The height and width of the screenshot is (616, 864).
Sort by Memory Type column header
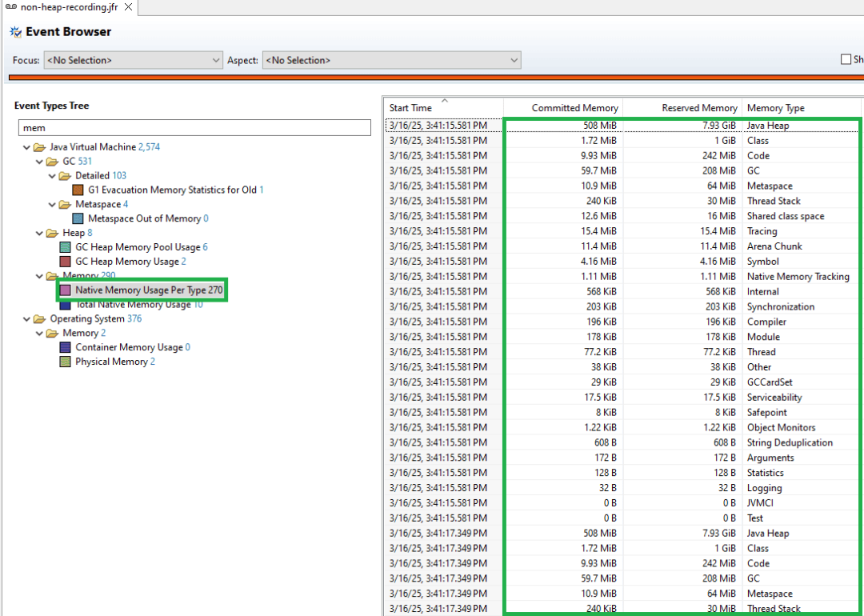802,108
